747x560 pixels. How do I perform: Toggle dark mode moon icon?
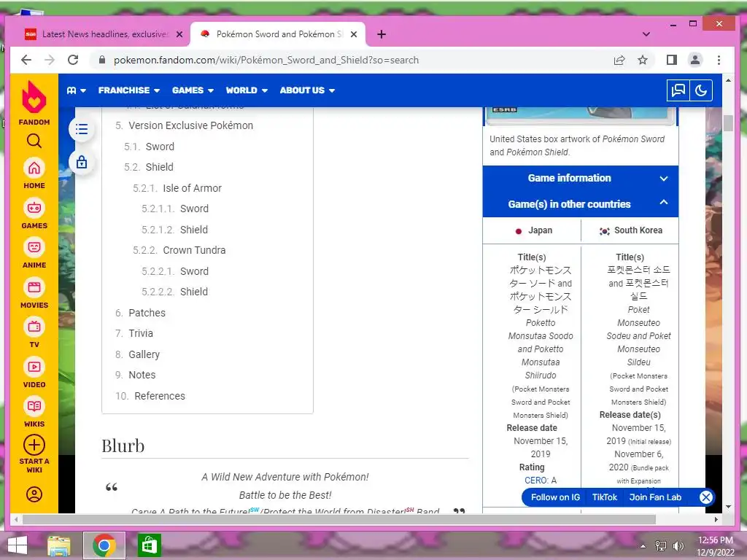pos(701,90)
